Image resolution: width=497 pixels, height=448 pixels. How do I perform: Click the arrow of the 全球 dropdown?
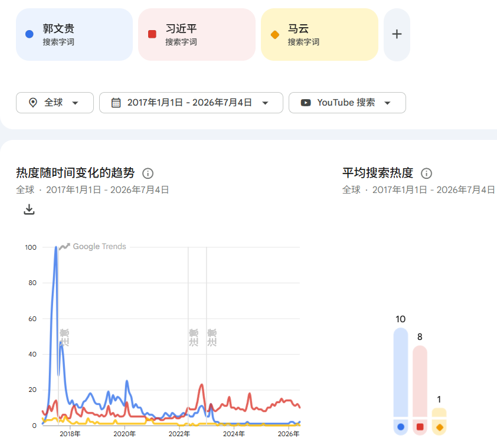coord(75,103)
